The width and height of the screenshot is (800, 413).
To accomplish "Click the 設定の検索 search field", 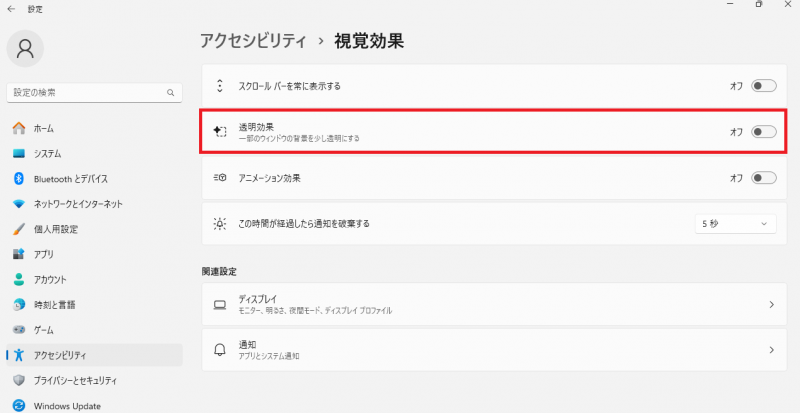I will click(85, 92).
